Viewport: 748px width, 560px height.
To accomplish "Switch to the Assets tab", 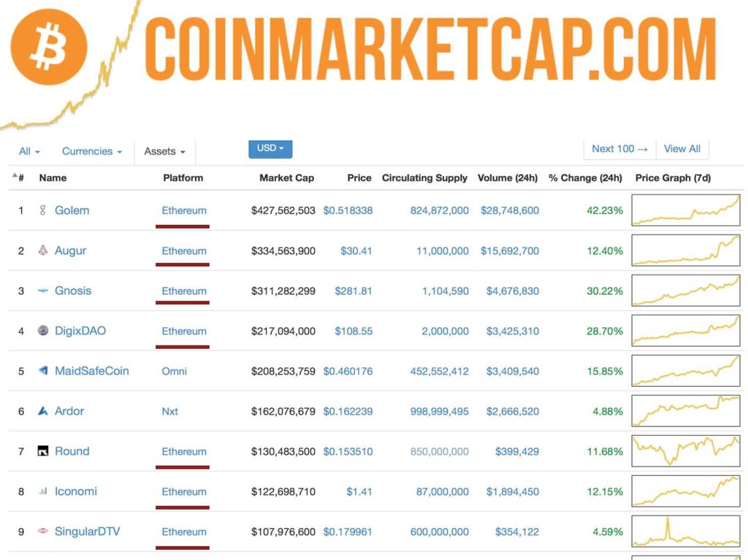I will [164, 151].
